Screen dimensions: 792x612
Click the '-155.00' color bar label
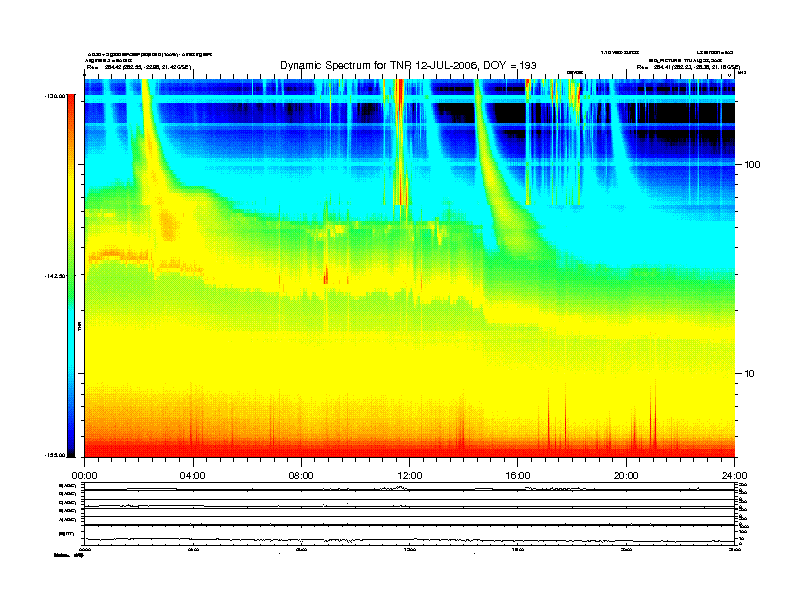tap(55, 455)
